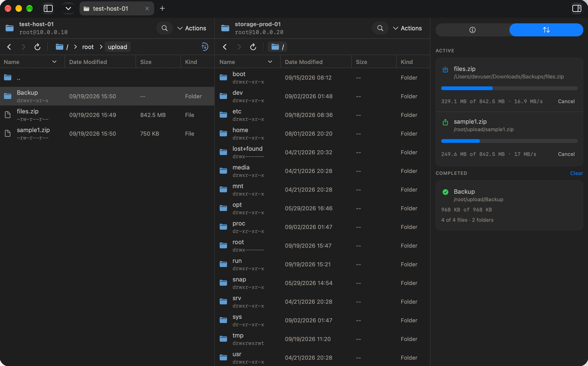The width and height of the screenshot is (588, 366).
Task: Click the sample1.zip transfer progress bar
Action: pos(509,141)
